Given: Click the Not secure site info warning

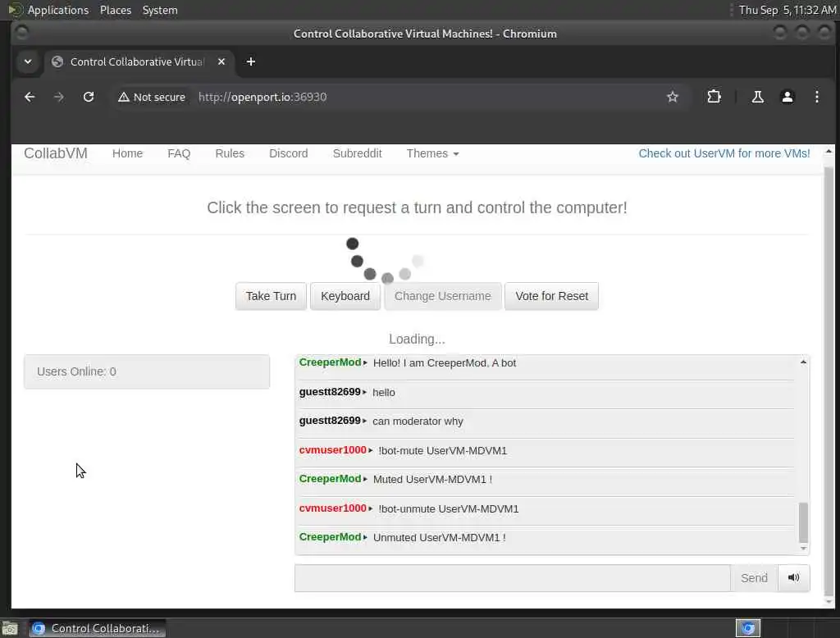Looking at the screenshot, I should pos(152,97).
